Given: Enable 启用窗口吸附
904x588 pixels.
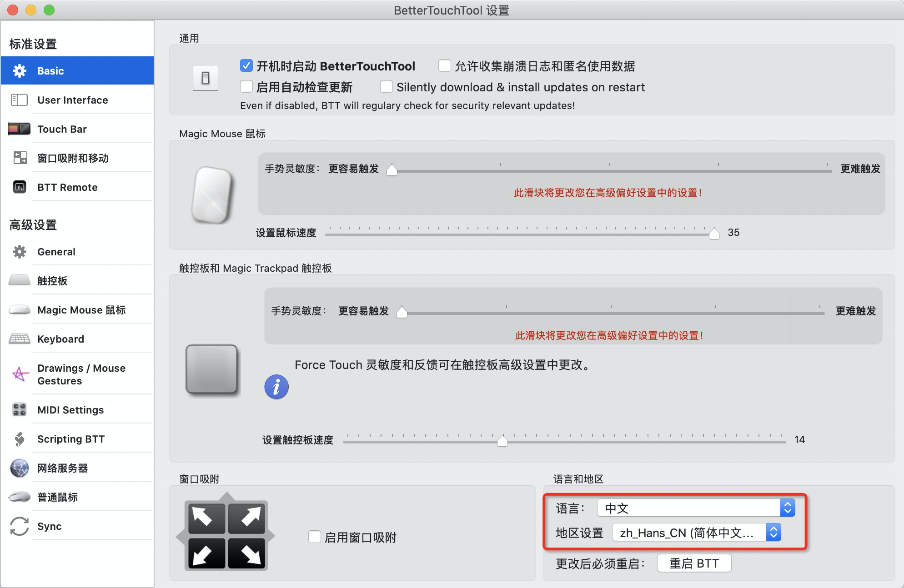Looking at the screenshot, I should 314,537.
